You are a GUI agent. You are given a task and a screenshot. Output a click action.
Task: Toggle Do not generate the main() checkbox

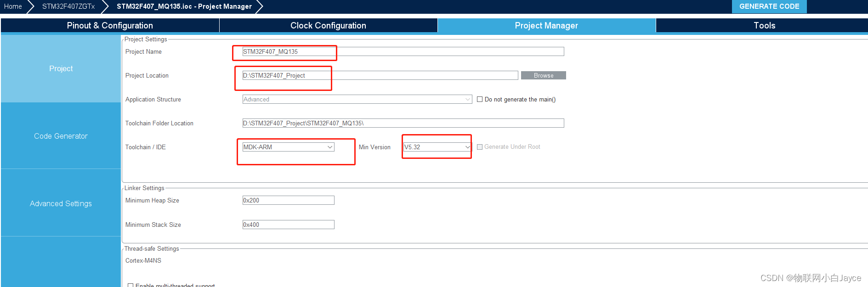[x=480, y=99]
